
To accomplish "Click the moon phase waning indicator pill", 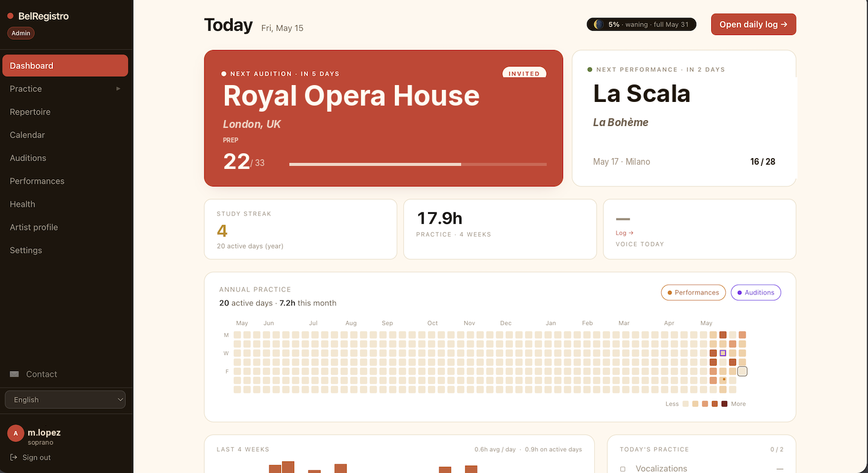I will [641, 25].
